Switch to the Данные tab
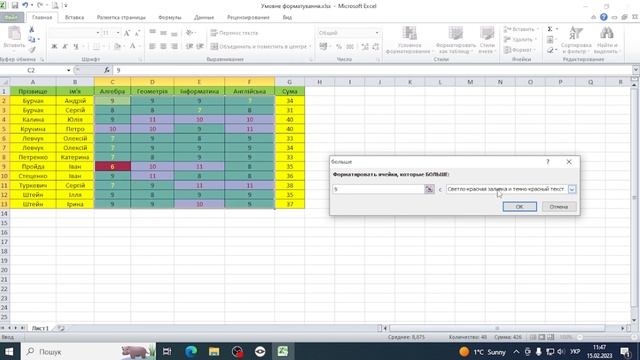The width and height of the screenshot is (640, 360). tap(204, 17)
